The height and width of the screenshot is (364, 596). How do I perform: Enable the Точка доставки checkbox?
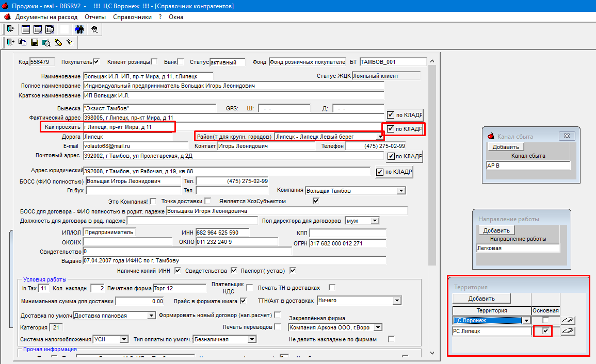[x=207, y=201]
